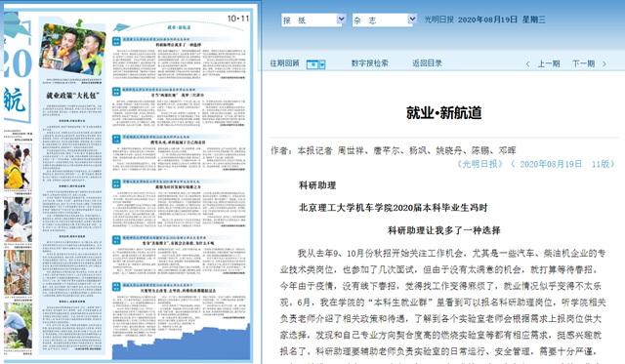Open 数字报检索 search

369,63
